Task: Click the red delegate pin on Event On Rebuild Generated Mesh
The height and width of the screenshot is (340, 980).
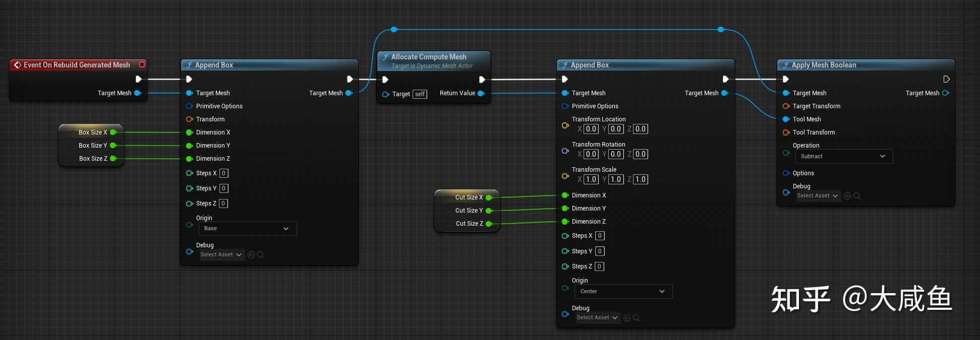Action: click(x=142, y=64)
